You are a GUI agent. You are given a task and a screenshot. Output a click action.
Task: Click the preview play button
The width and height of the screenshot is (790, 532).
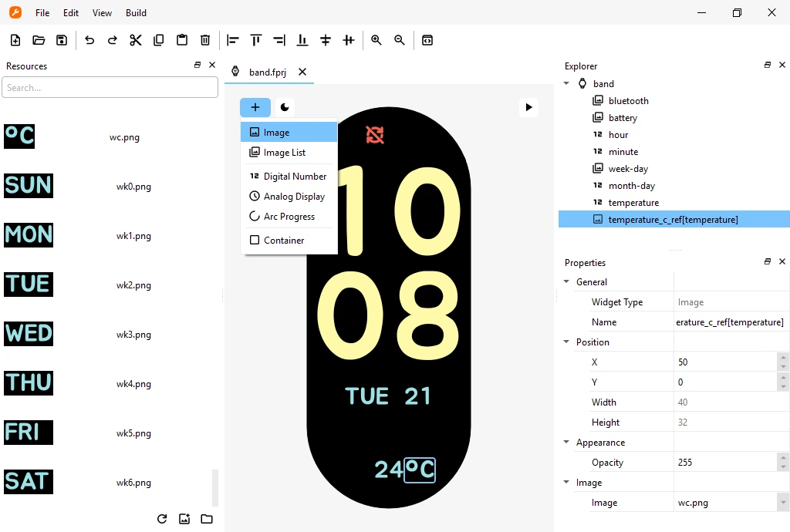point(529,107)
